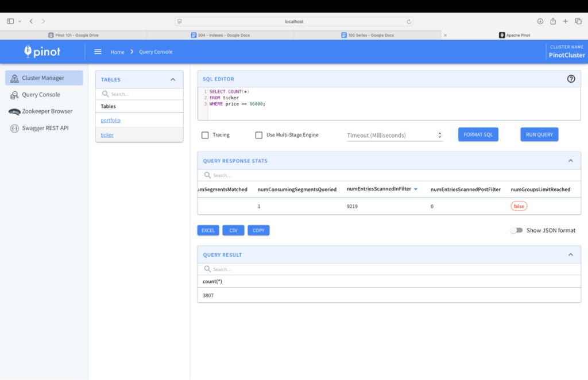Open the Safari downloads icon

(540, 21)
